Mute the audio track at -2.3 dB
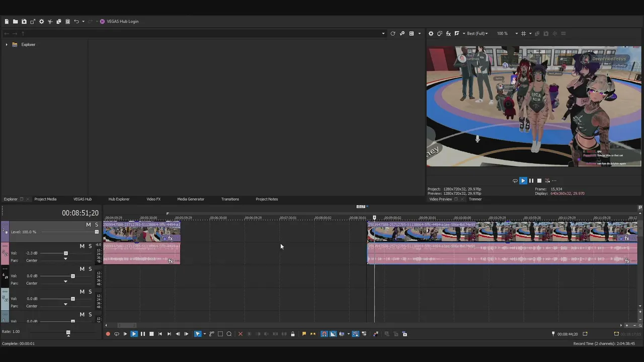The height and width of the screenshot is (362, 644). [x=82, y=246]
